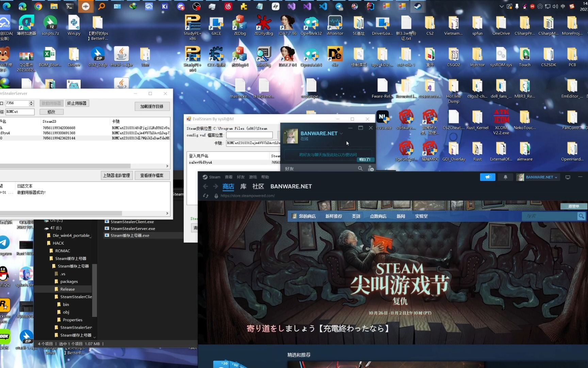588x368 pixels.
Task: Open the iMonitor desktop icon
Action: [335, 25]
